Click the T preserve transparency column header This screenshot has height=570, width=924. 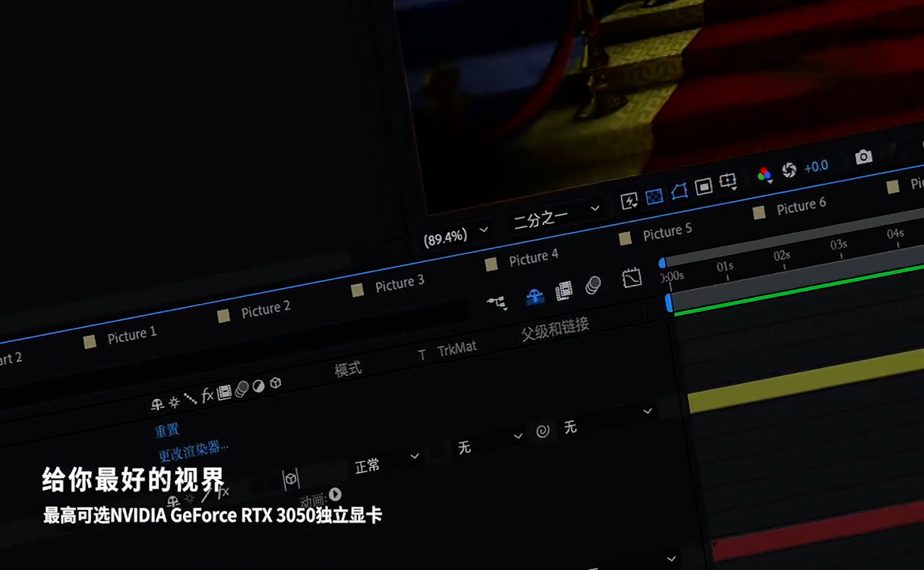422,355
